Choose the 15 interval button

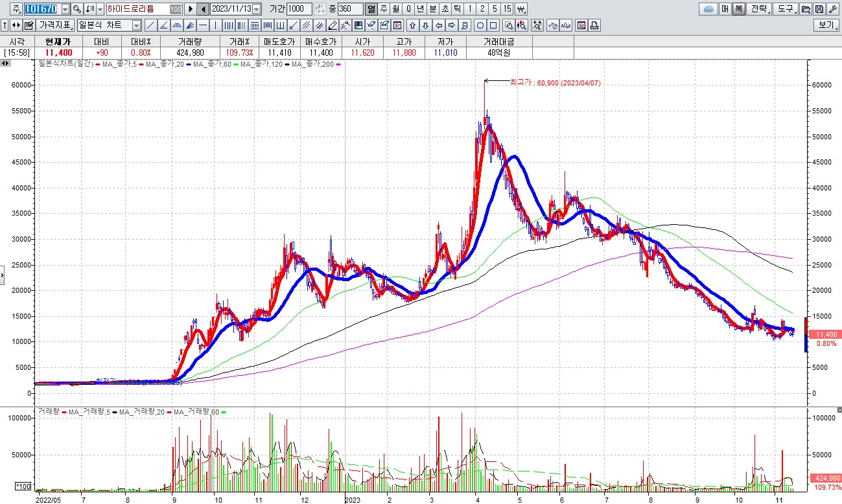(507, 9)
